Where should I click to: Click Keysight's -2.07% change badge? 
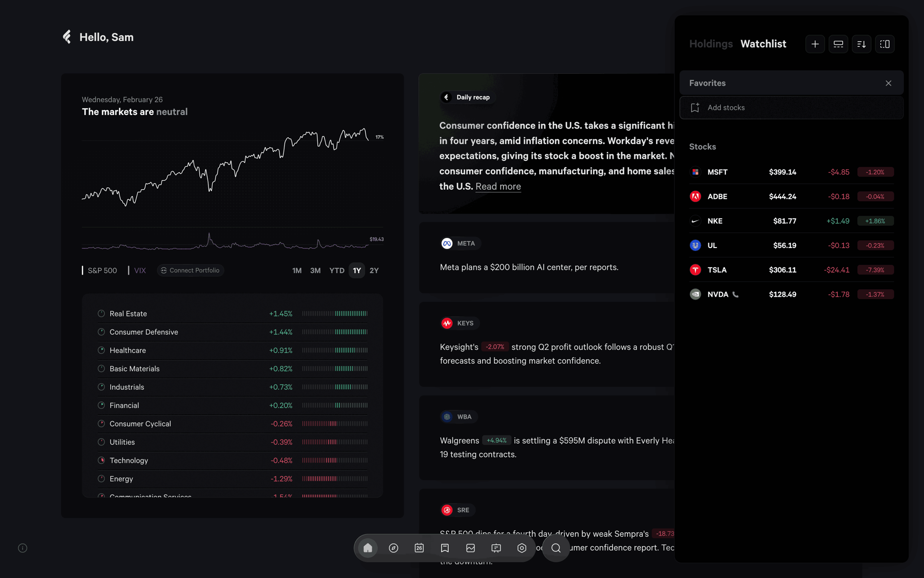click(495, 347)
